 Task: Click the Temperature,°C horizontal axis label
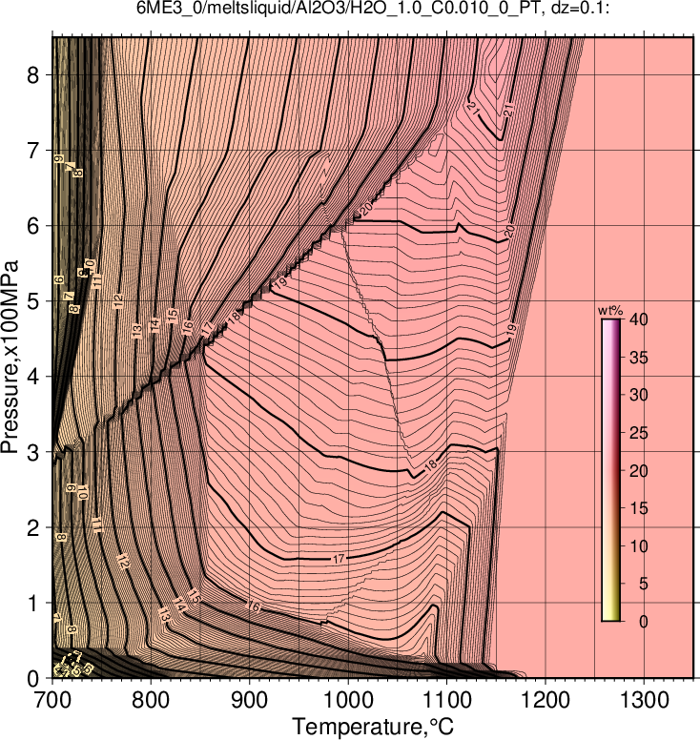coord(373,727)
